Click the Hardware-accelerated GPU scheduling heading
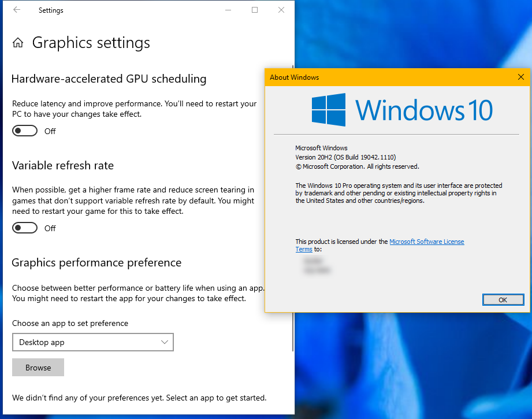Screen dimensions: 532x419 coord(109,79)
